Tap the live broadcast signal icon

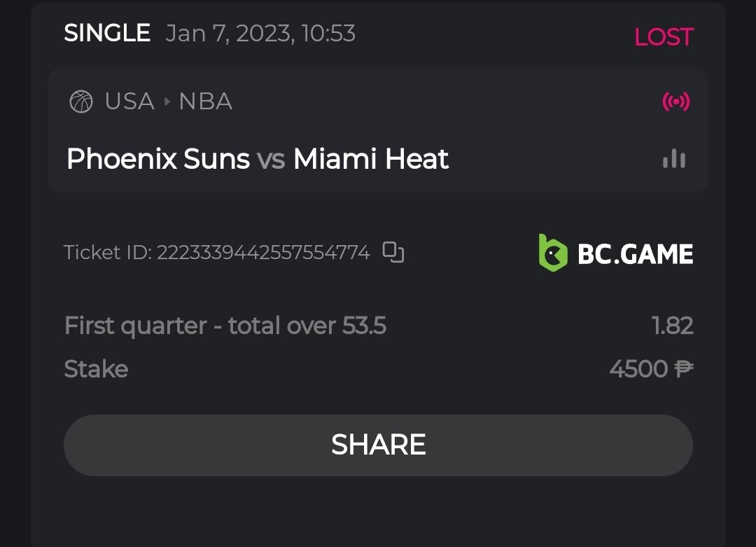675,102
